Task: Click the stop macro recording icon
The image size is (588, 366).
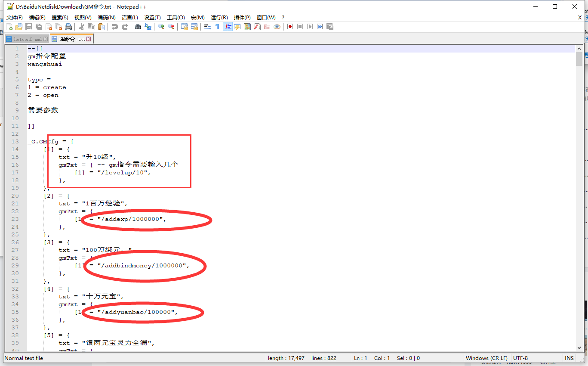Action: click(300, 27)
